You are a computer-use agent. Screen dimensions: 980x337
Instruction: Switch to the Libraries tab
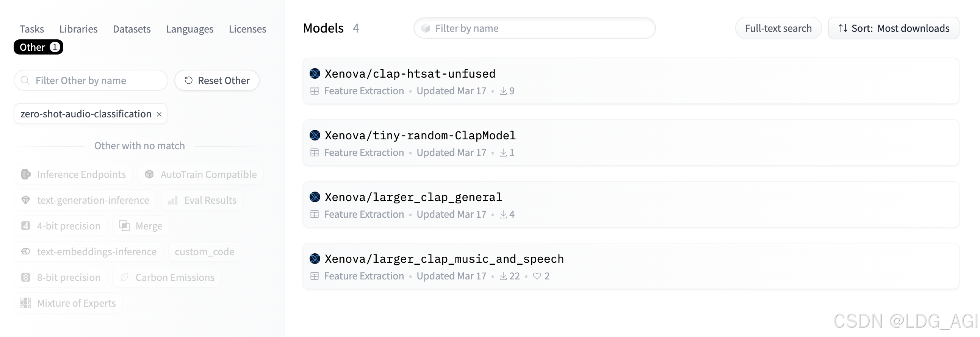coord(78,29)
